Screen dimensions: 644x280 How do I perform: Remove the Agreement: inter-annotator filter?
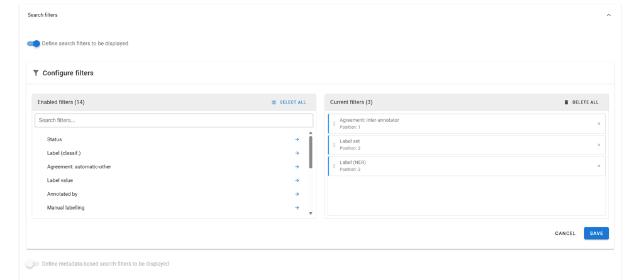599,124
